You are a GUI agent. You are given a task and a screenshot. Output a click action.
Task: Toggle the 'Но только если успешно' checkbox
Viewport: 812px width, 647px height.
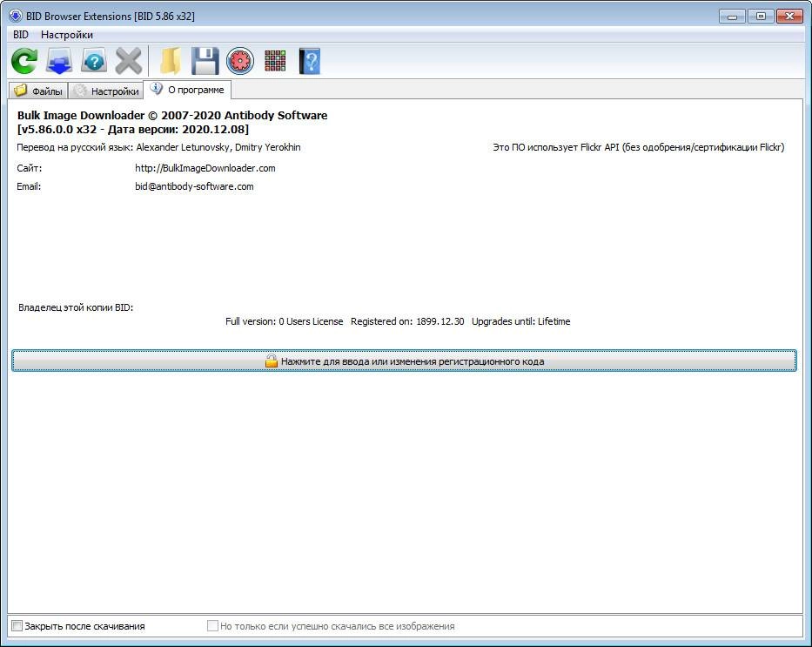coord(212,626)
